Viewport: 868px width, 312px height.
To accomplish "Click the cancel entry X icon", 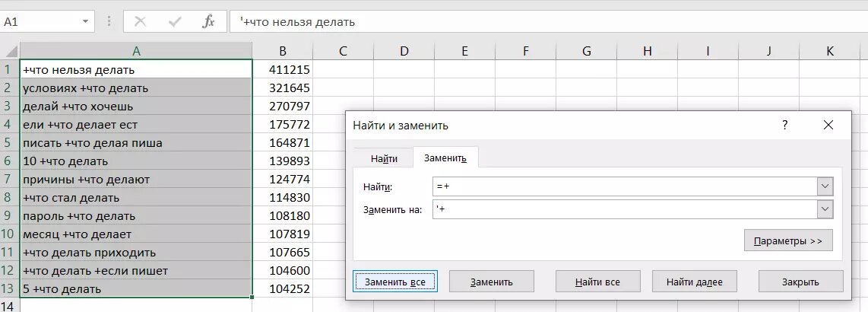I will pos(141,22).
